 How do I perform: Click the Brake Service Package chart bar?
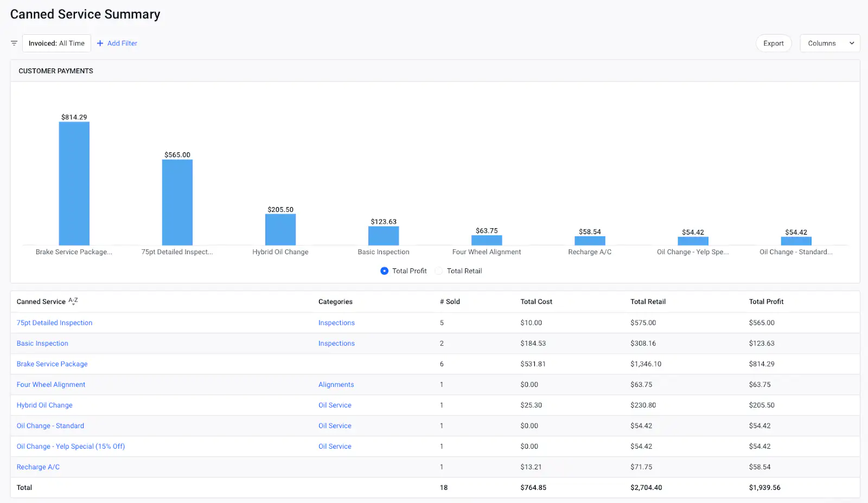click(74, 184)
